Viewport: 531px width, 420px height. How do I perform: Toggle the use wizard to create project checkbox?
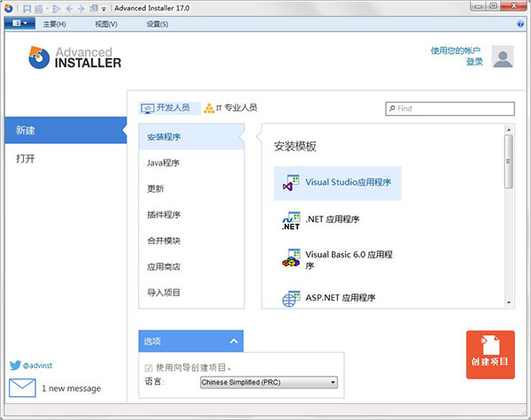148,368
